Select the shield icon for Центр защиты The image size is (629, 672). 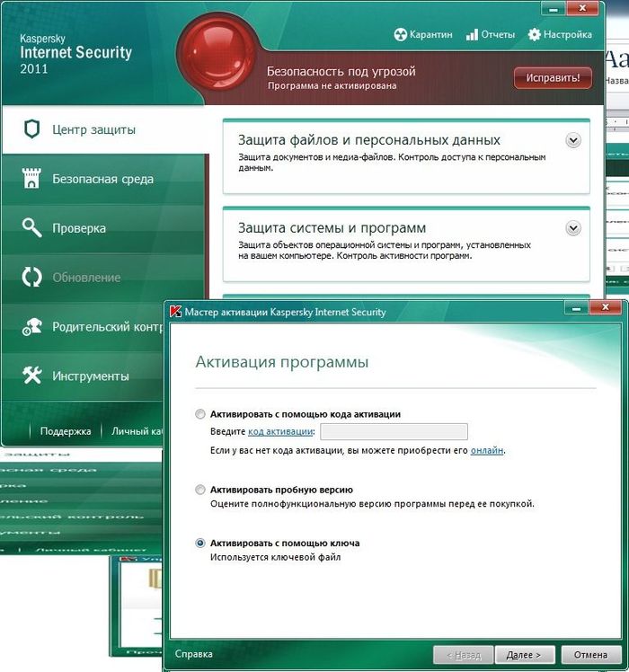(31, 129)
